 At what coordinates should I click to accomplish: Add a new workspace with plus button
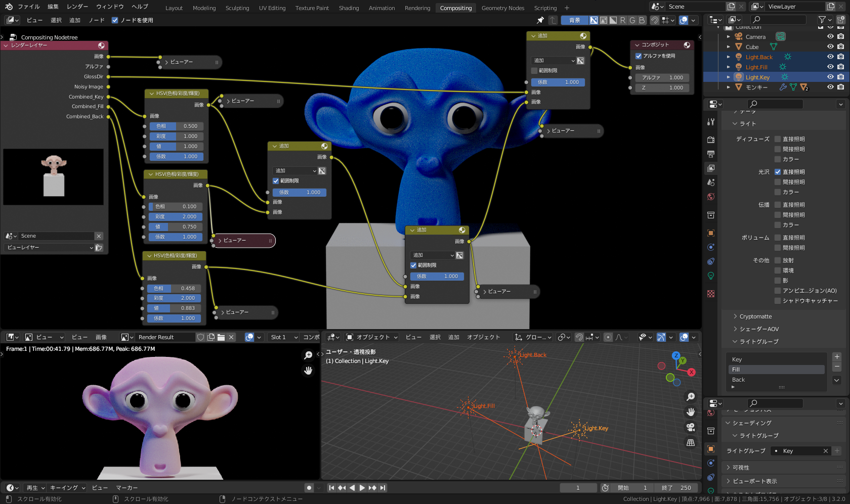[x=567, y=8]
